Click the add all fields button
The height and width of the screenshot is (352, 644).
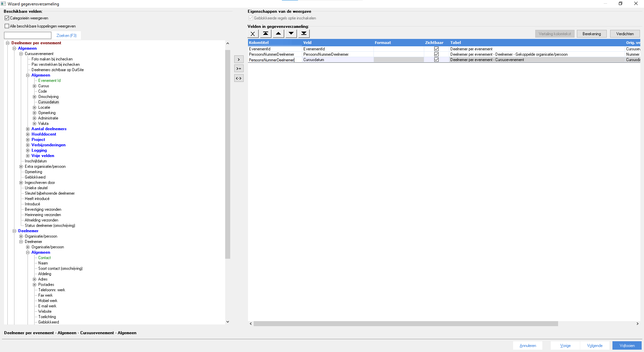[239, 69]
